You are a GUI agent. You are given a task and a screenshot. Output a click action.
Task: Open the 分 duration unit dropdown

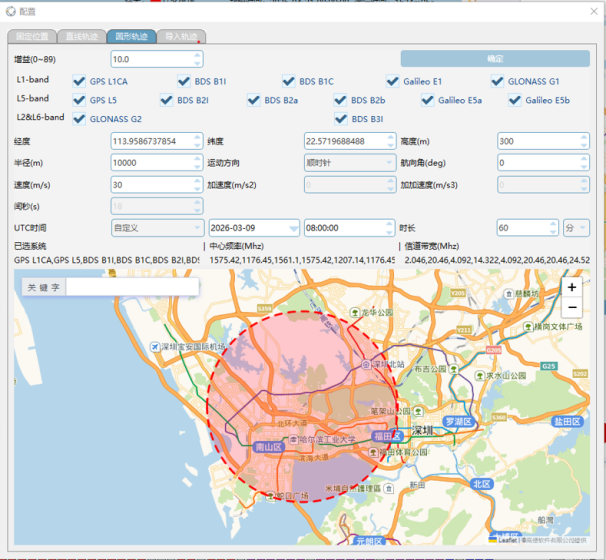pos(576,228)
